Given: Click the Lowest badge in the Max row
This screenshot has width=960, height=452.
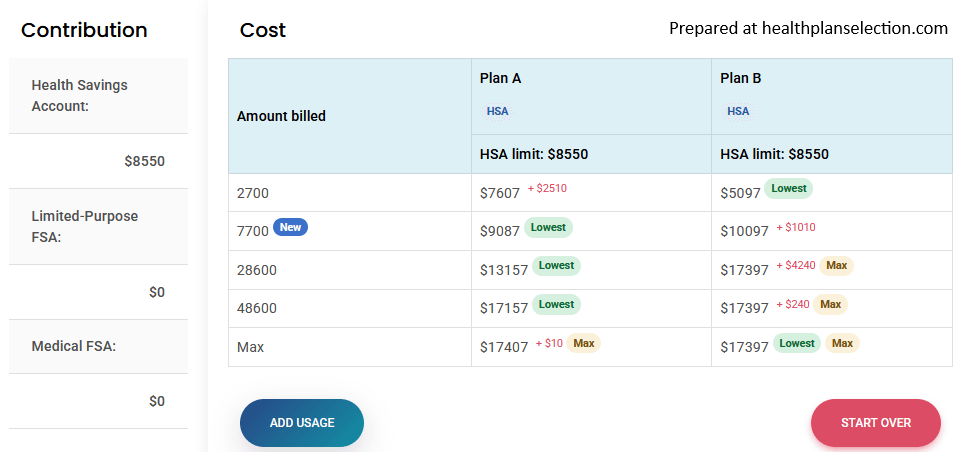Looking at the screenshot, I should (x=797, y=343).
